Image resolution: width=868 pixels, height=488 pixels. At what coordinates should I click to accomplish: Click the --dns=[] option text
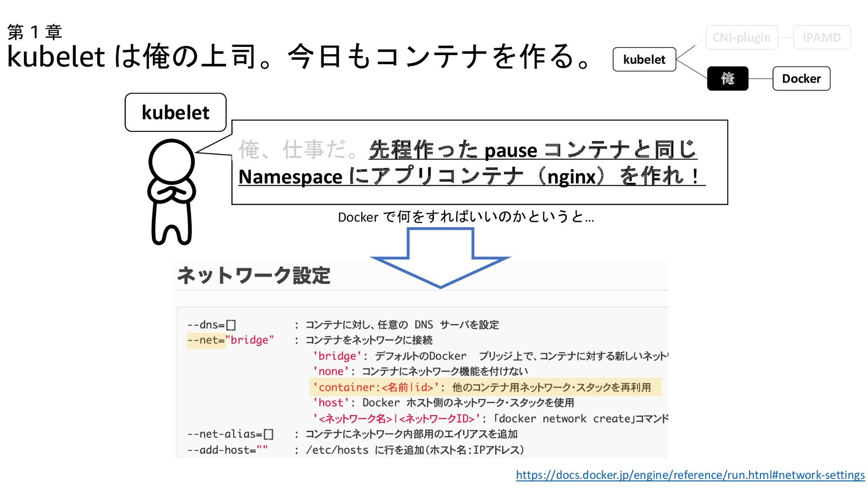[212, 325]
